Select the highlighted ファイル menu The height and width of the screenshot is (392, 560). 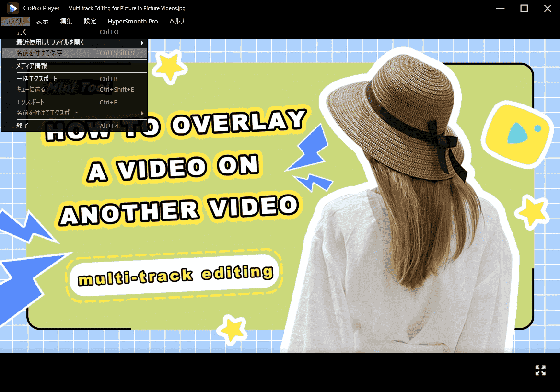15,21
